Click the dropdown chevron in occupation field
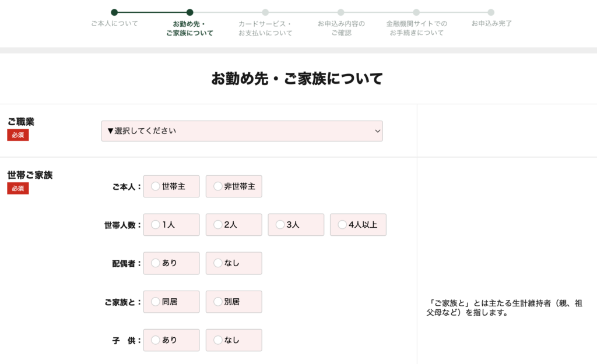Image resolution: width=597 pixels, height=364 pixels. coord(377,132)
